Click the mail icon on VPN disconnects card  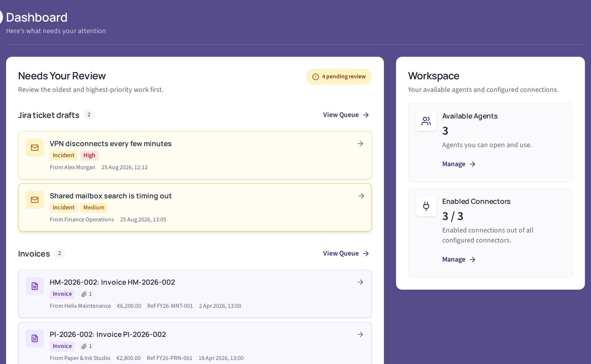(x=35, y=148)
